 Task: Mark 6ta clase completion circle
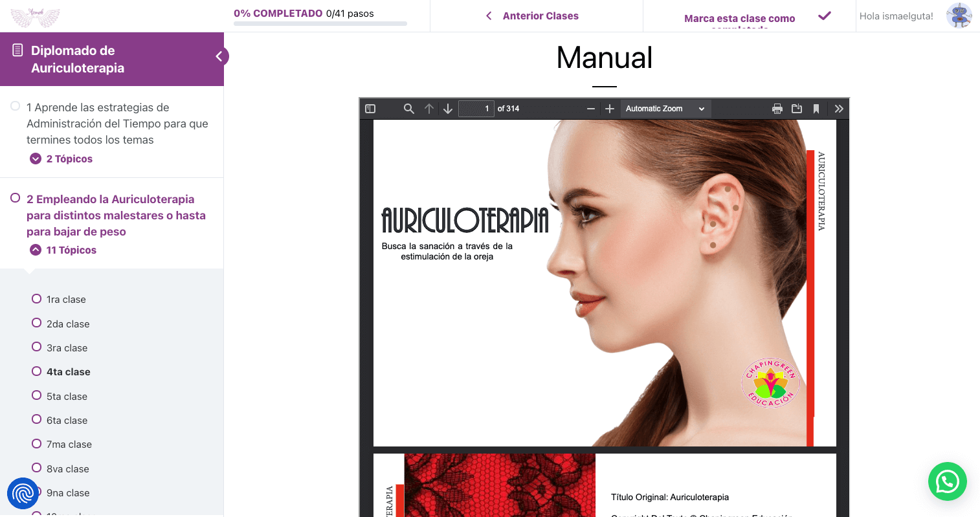click(37, 420)
